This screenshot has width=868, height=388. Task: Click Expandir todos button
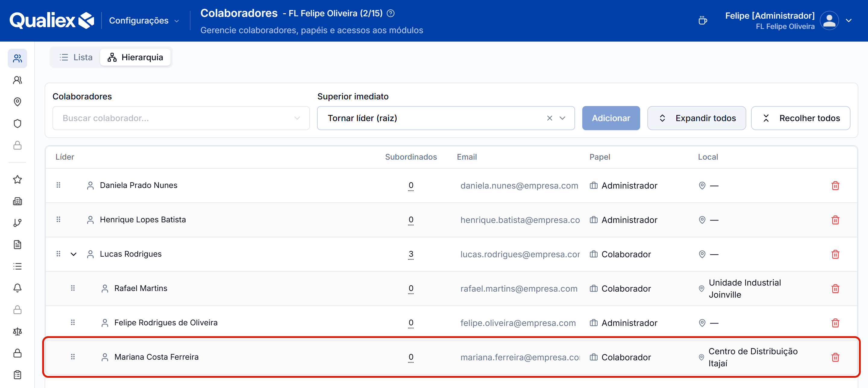[697, 118]
